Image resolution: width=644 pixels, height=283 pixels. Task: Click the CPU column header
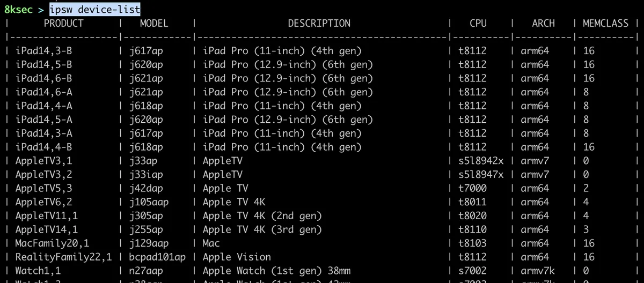pyautogui.click(x=478, y=23)
